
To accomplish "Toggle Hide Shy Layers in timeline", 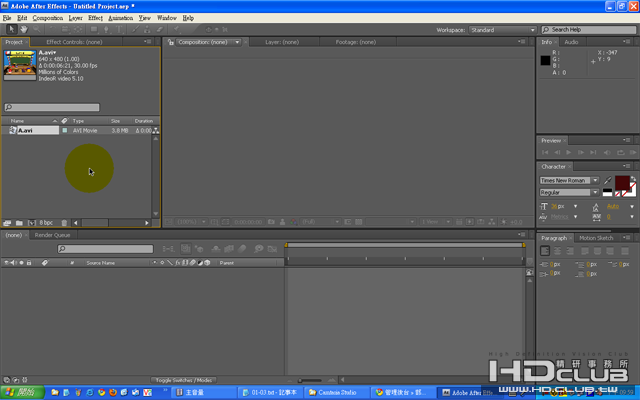I will [x=216, y=249].
